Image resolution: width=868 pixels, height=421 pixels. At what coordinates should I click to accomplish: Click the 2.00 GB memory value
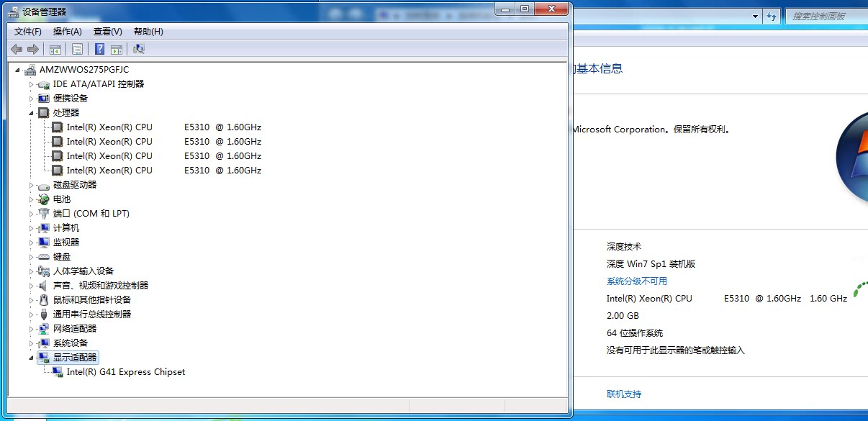(x=623, y=316)
